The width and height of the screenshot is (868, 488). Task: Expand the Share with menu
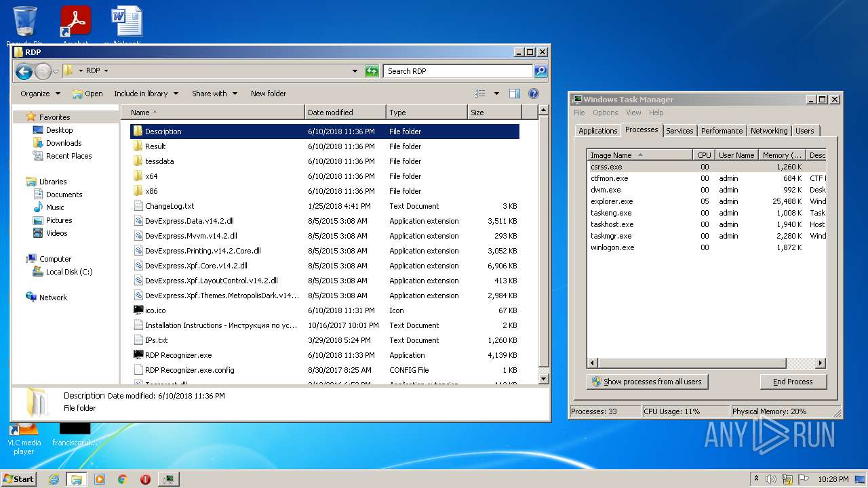pos(214,94)
